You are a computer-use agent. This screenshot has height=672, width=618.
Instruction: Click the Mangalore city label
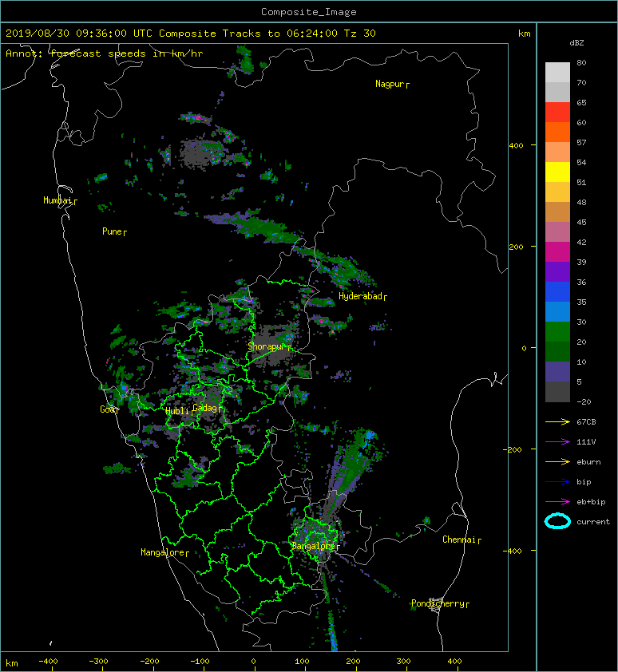(x=162, y=552)
